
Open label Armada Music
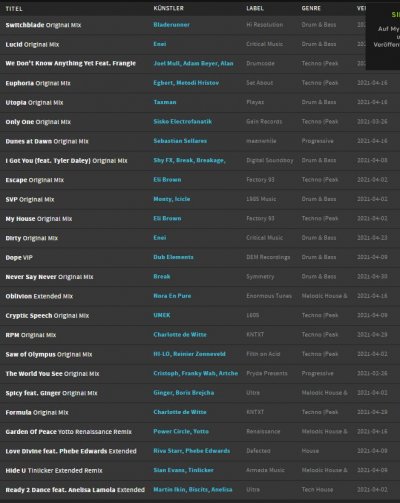pos(265,470)
